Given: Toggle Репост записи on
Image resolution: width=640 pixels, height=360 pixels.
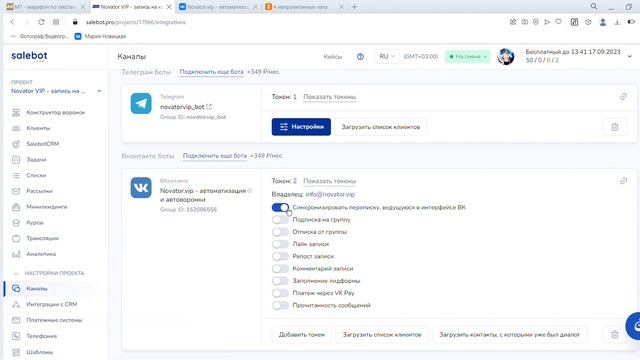Looking at the screenshot, I should tap(280, 256).
